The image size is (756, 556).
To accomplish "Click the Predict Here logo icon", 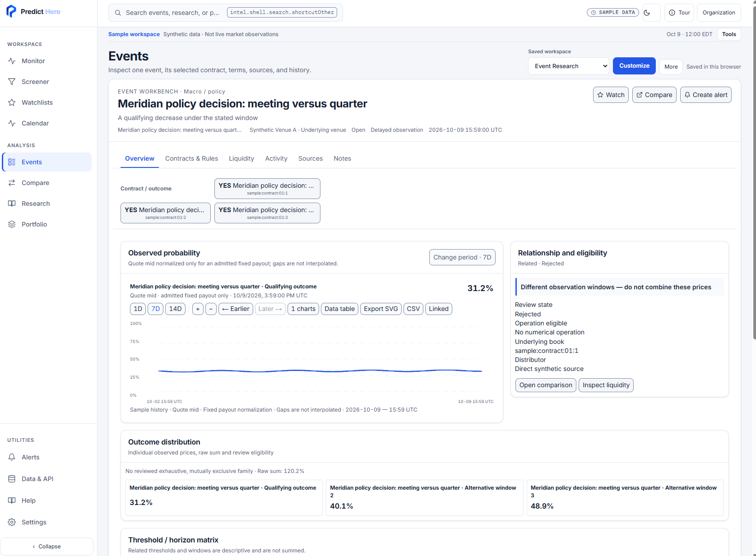I will [x=11, y=11].
